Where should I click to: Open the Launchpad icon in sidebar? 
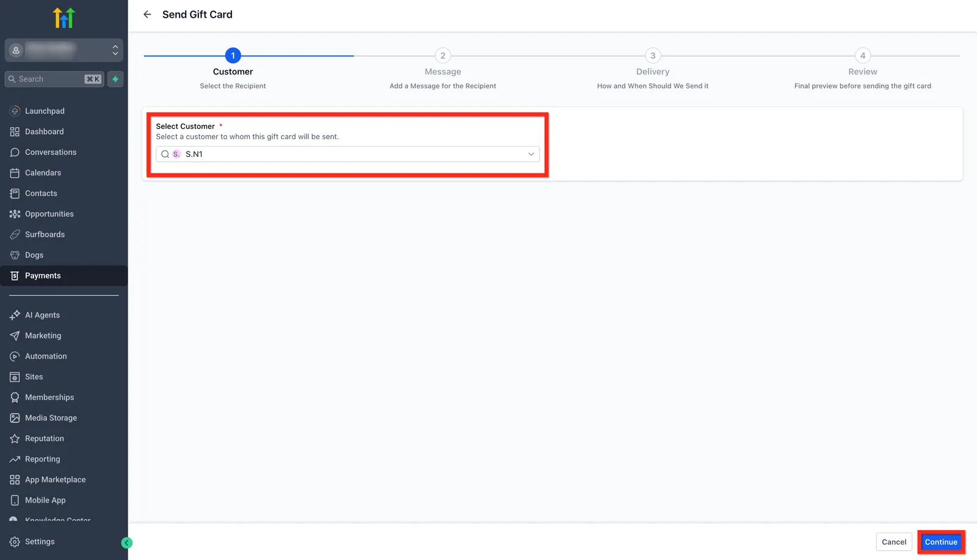[15, 111]
